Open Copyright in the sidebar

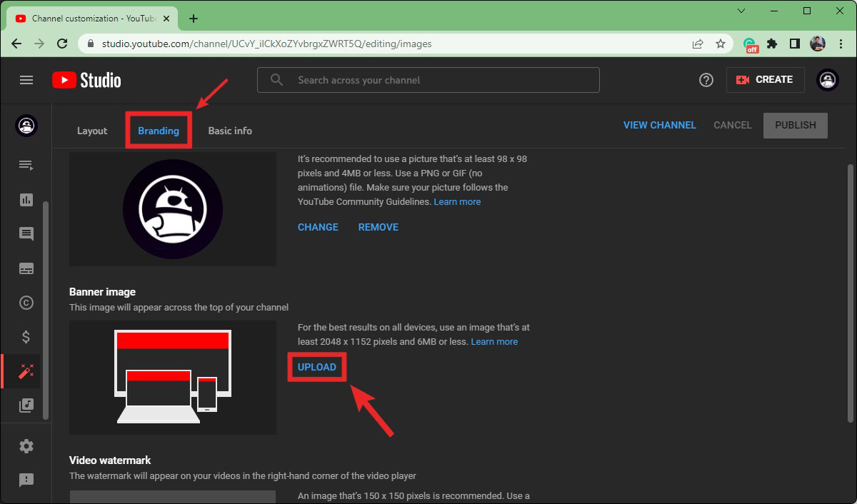(x=26, y=303)
